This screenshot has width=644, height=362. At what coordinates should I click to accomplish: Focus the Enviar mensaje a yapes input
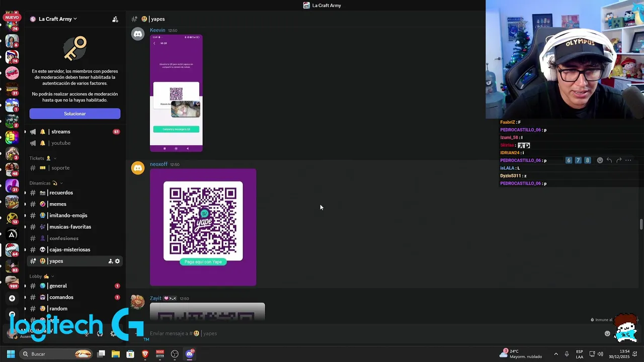pyautogui.click(x=372, y=333)
